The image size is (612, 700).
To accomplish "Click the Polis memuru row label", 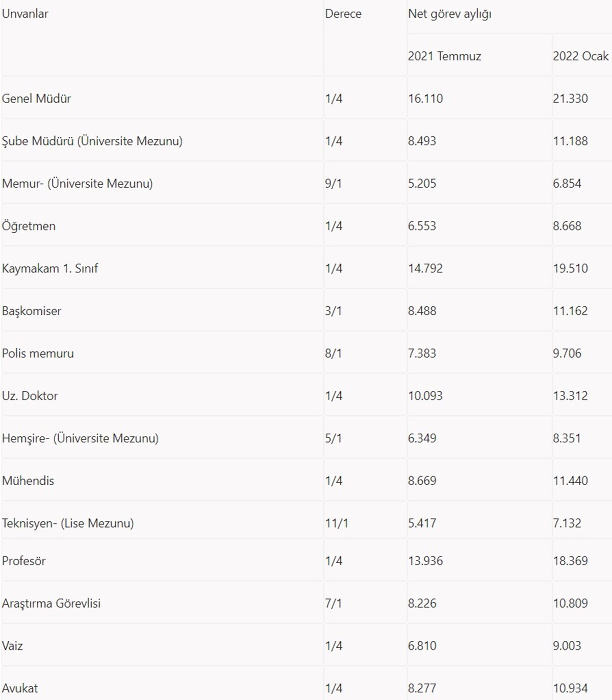I will pyautogui.click(x=38, y=353).
